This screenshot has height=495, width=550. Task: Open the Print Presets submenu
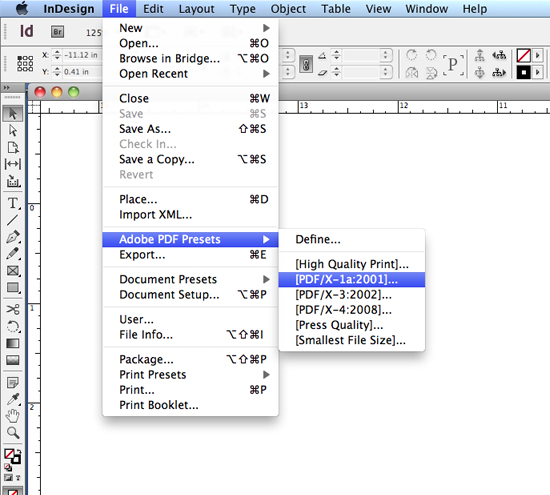click(190, 375)
